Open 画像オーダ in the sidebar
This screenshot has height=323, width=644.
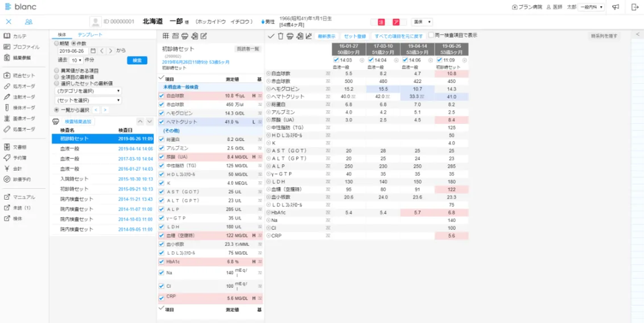pos(19,118)
